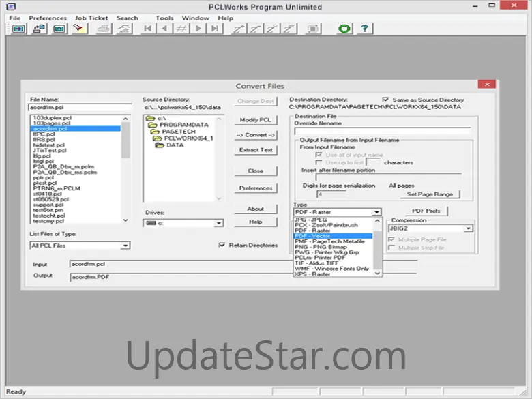
Task: Choose PNG - PNG Bitmap option
Action: point(333,247)
